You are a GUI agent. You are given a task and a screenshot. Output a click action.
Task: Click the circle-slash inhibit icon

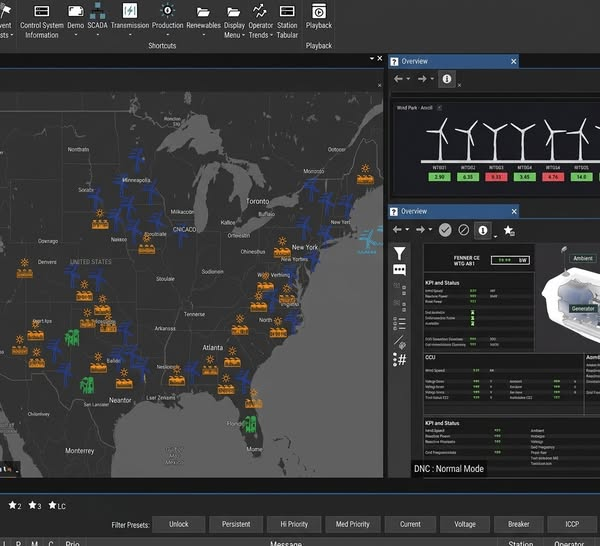tap(464, 230)
